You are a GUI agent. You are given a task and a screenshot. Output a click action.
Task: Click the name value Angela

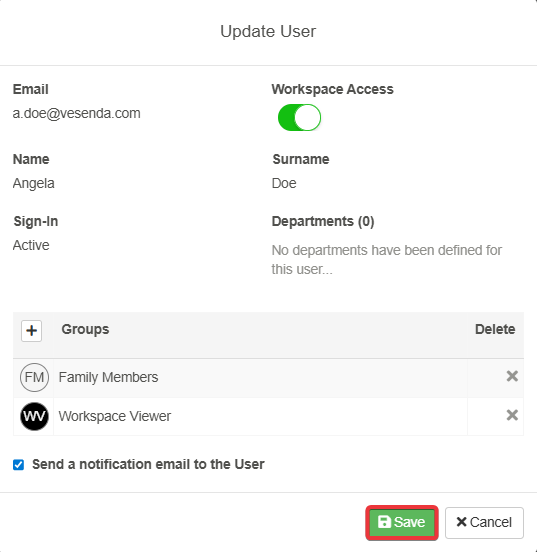pos(33,183)
